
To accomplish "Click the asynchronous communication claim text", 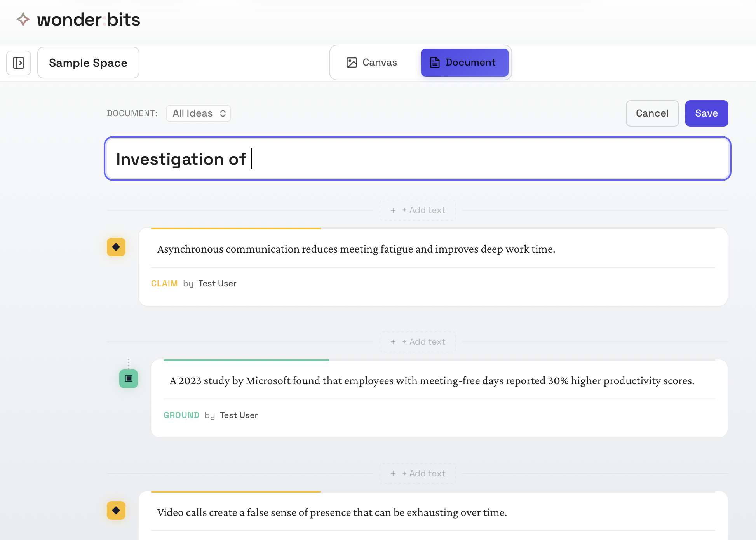I will coord(356,249).
